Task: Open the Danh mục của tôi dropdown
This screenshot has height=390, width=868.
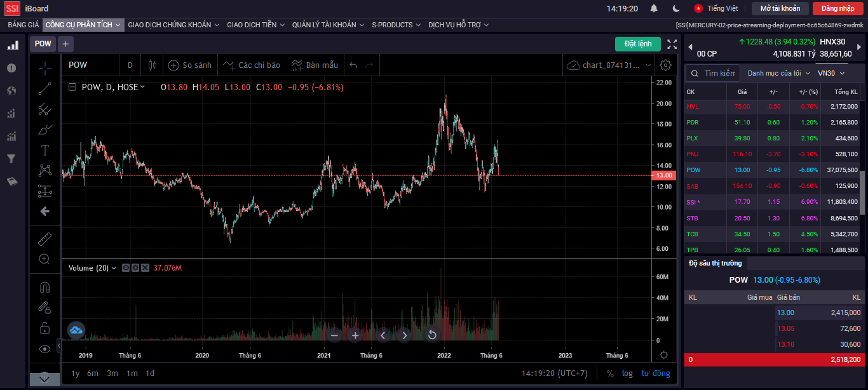Action: tap(778, 73)
